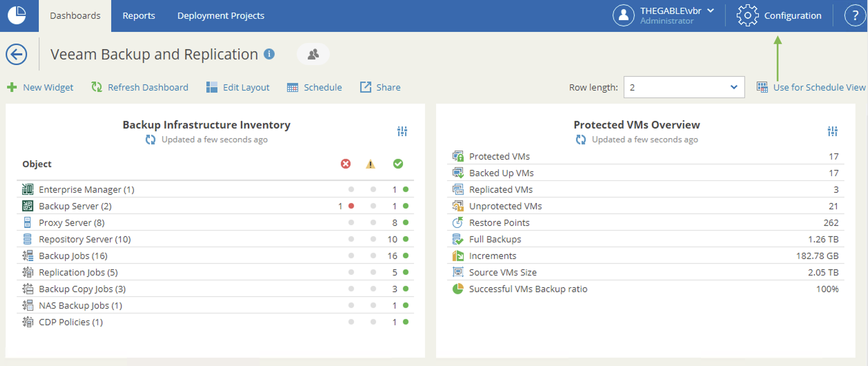
Task: Open the Deployment Projects tab
Action: pyautogui.click(x=221, y=16)
